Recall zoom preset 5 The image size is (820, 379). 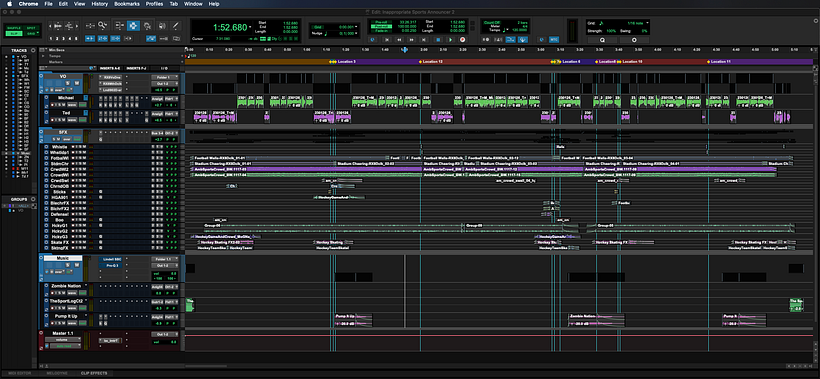pos(76,39)
